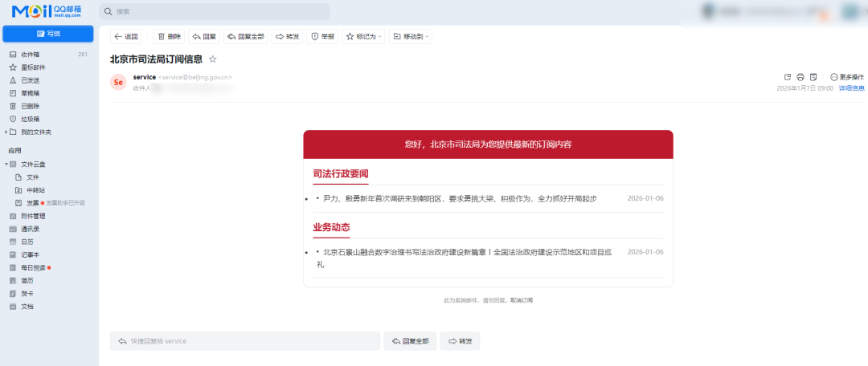Click the 详细信息 link
Screen dimensions: 868x366
[x=851, y=88]
